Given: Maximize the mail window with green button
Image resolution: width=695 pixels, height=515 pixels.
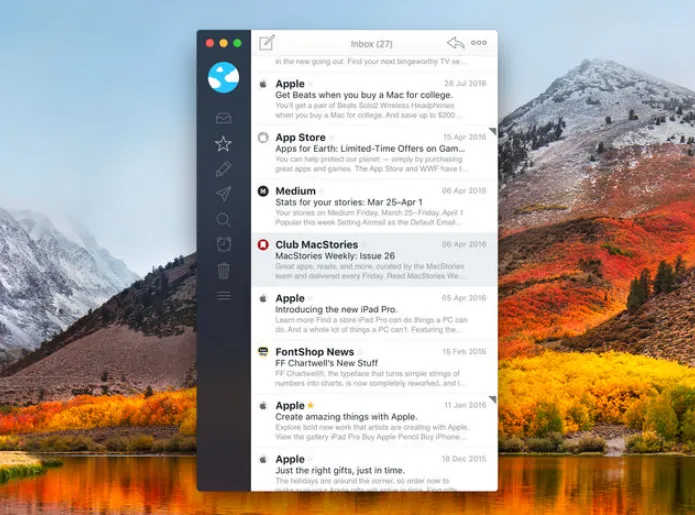Looking at the screenshot, I should 237,43.
